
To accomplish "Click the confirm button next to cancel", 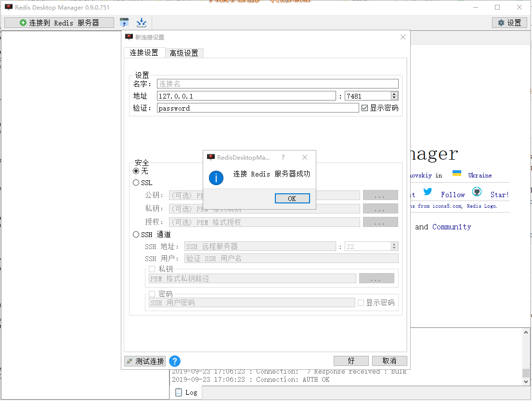I will (x=351, y=361).
